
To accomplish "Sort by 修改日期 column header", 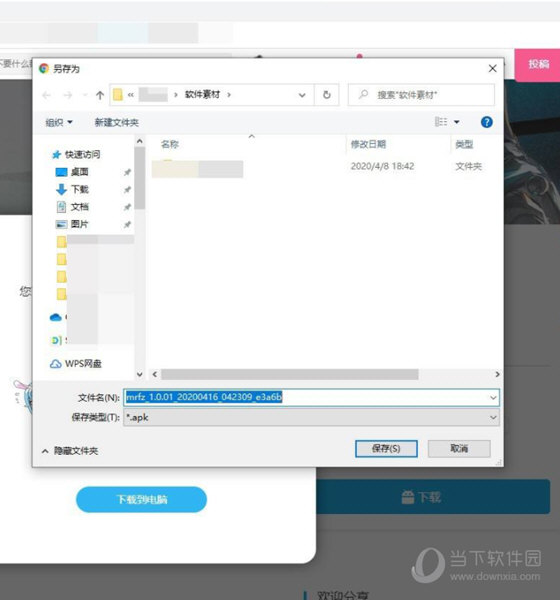I will tap(368, 144).
